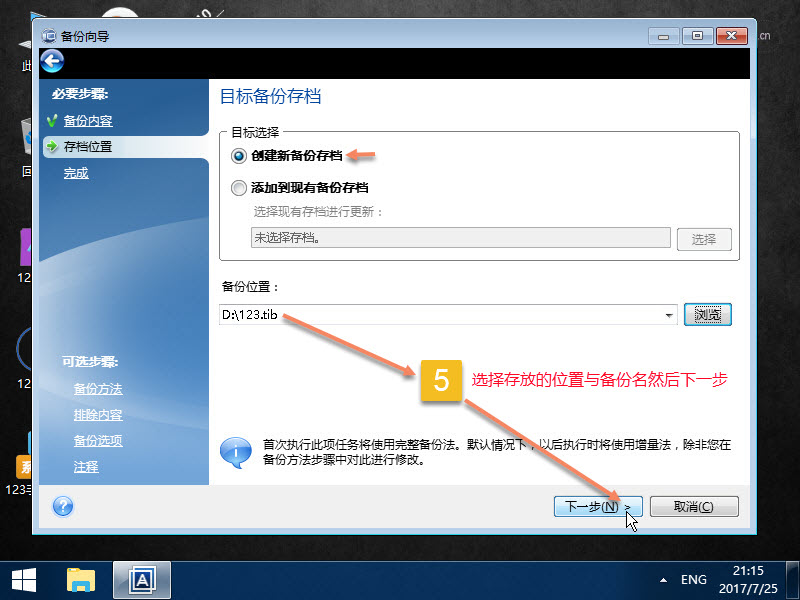Click the green checkmark beside 备份内容
Screen dimensions: 800x600
click(x=54, y=121)
